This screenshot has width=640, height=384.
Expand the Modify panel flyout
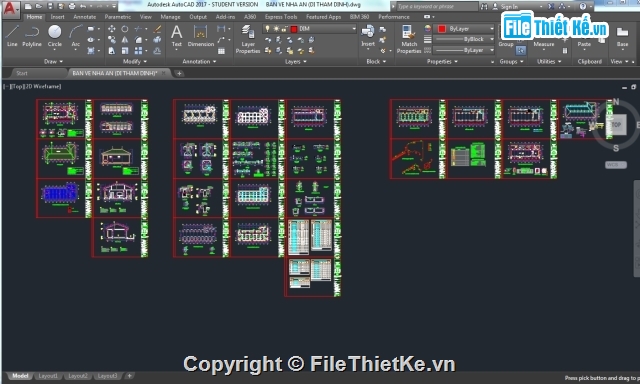click(135, 62)
